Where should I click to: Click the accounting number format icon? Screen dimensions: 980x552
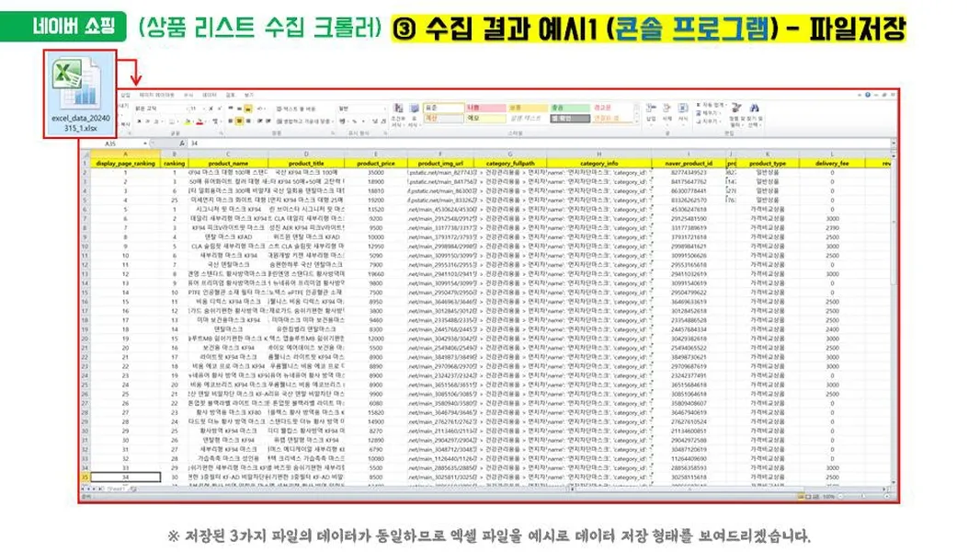pyautogui.click(x=343, y=121)
